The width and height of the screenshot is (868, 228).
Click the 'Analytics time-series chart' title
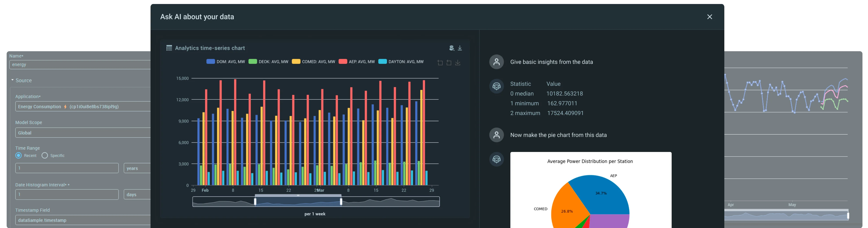pyautogui.click(x=210, y=48)
